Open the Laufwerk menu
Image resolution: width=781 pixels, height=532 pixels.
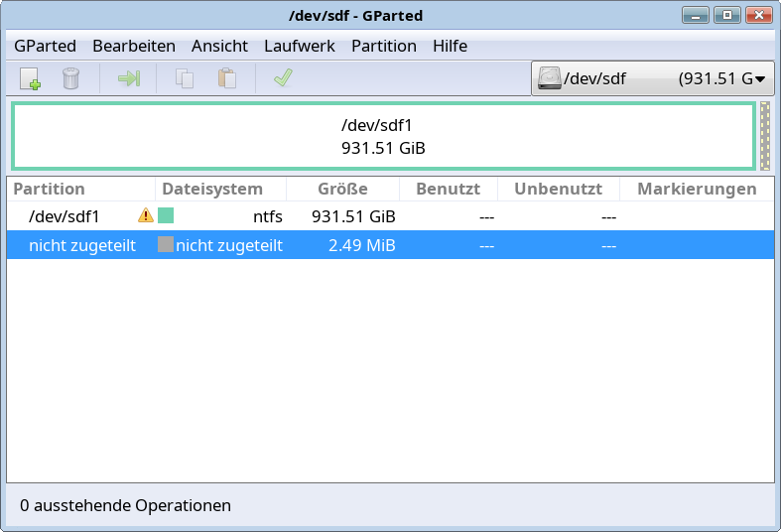click(x=300, y=46)
